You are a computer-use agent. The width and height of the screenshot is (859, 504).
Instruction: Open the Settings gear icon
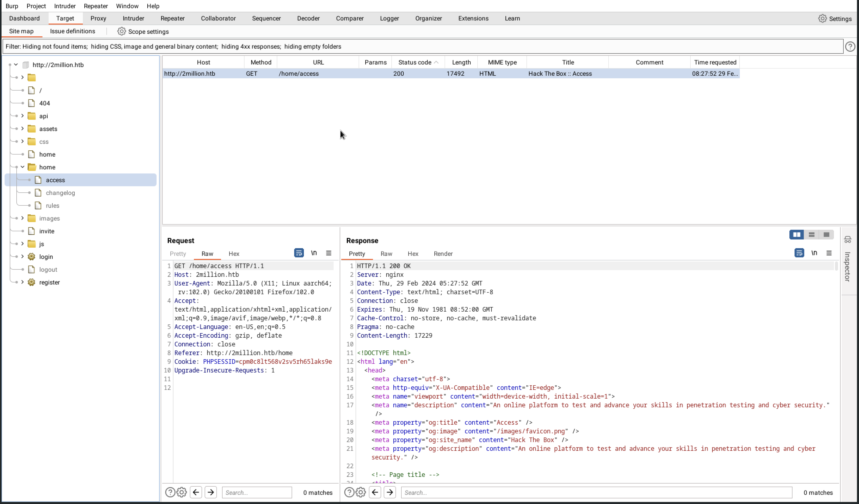[822, 18]
